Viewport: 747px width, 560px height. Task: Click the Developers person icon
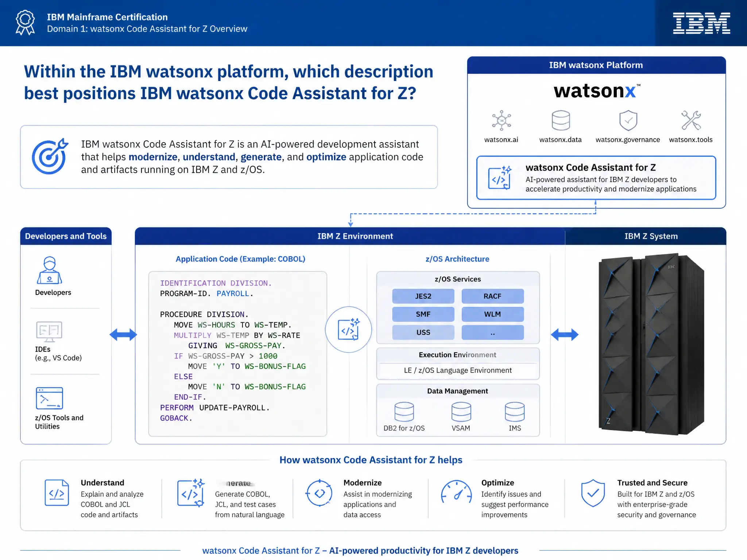coord(49,270)
